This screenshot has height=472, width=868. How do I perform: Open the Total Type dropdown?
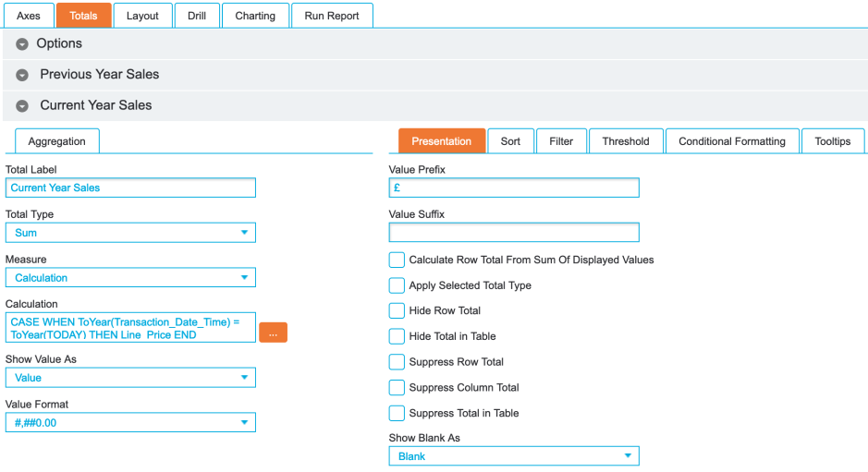coord(130,233)
